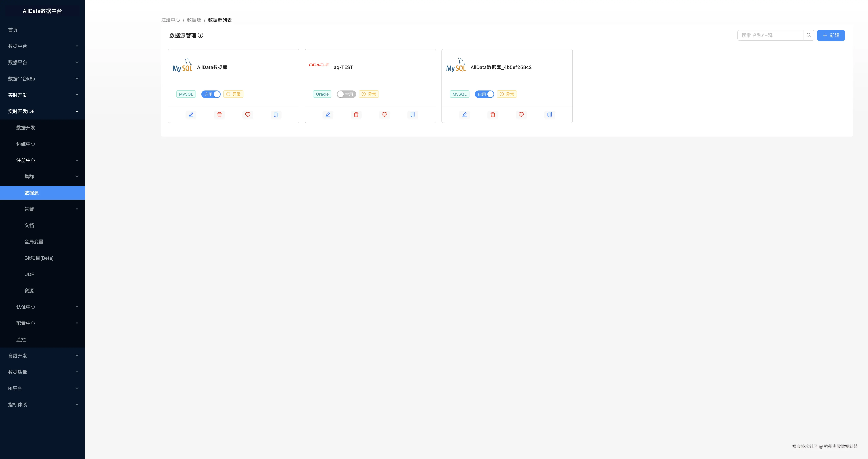The image size is (868, 459).
Task: Open the 首页 menu item
Action: (x=13, y=30)
